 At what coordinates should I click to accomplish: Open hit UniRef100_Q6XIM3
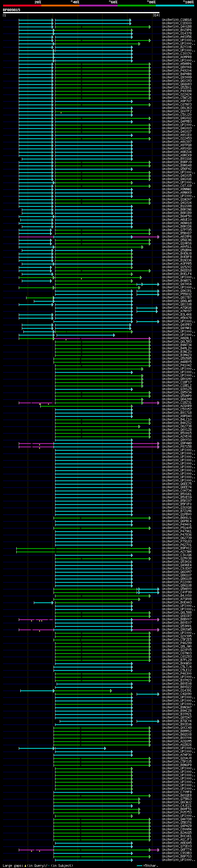(176, 81)
